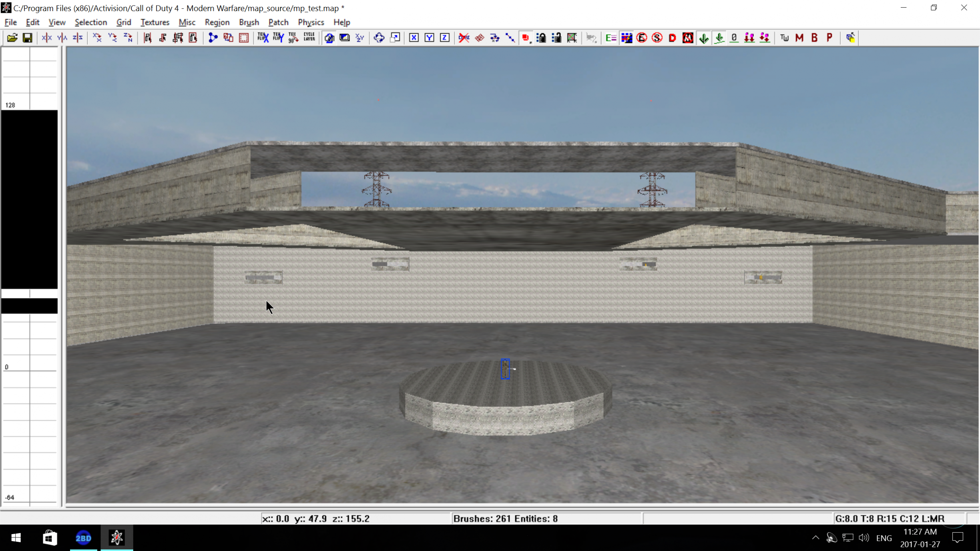Click the blue connected-vertices edit icon

(x=213, y=38)
